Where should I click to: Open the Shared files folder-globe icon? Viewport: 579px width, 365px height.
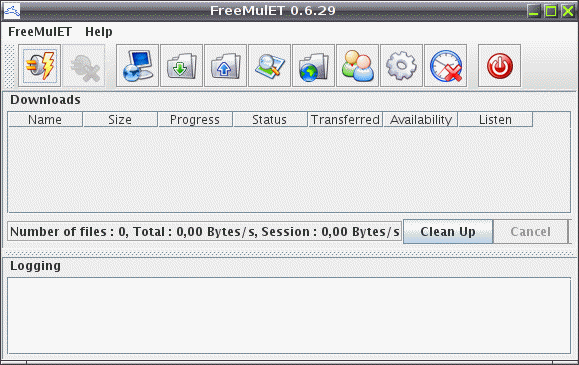pyautogui.click(x=314, y=66)
